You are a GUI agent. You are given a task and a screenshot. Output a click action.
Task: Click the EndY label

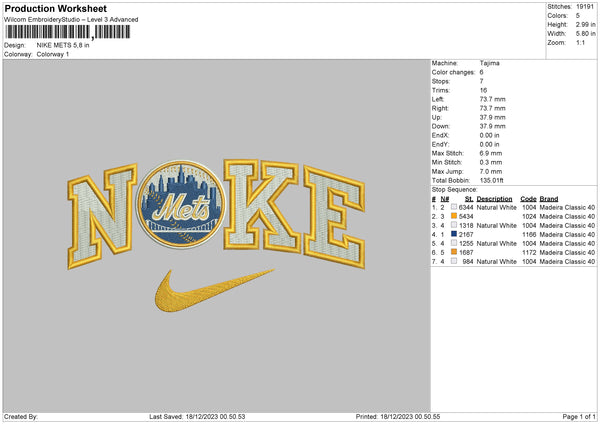click(440, 145)
